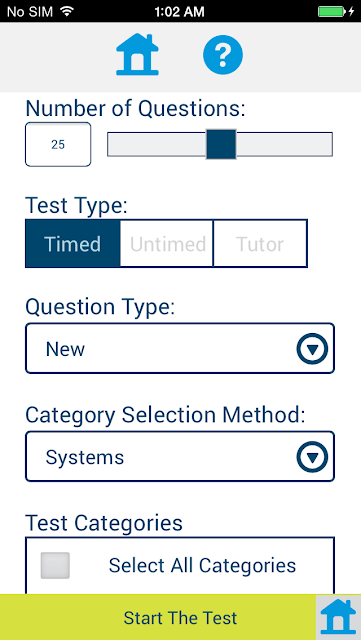Tap the Select All Categories label
This screenshot has width=361, height=640.
(x=202, y=565)
